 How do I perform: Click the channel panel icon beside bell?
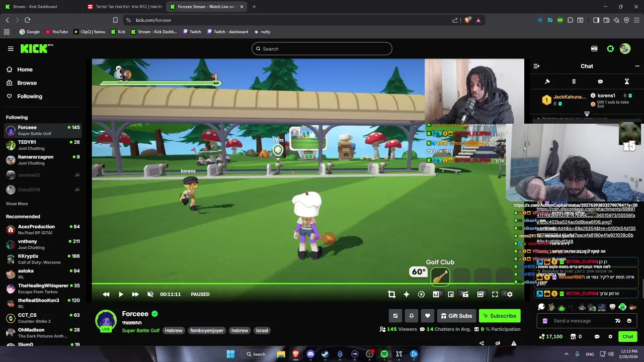tap(395, 316)
